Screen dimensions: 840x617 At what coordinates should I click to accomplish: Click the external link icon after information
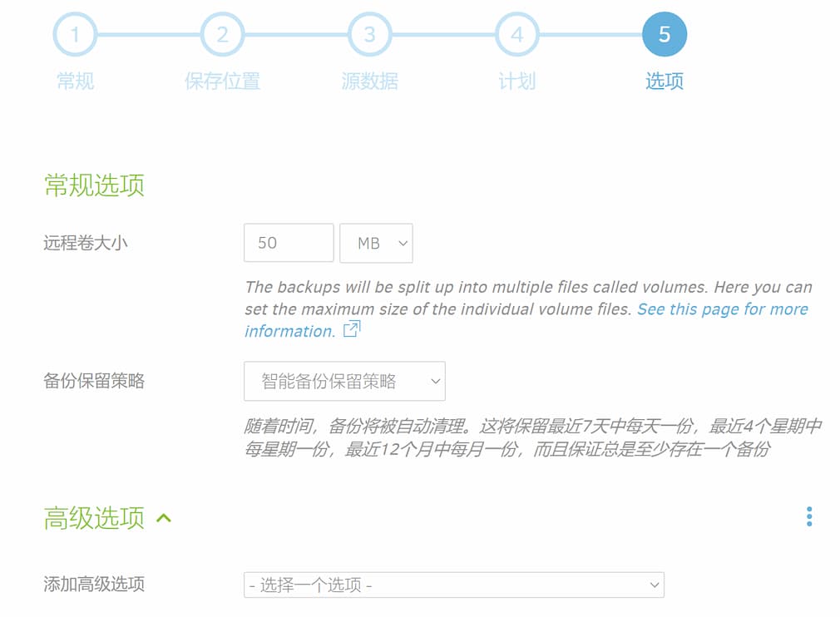(x=351, y=329)
